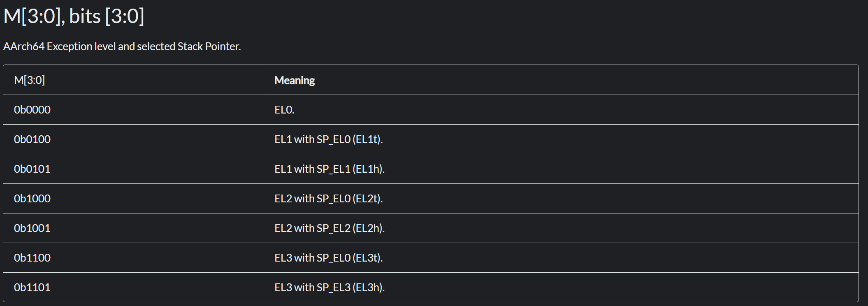868x306 pixels.
Task: Select the 0b1101 value cell
Action: [x=32, y=287]
